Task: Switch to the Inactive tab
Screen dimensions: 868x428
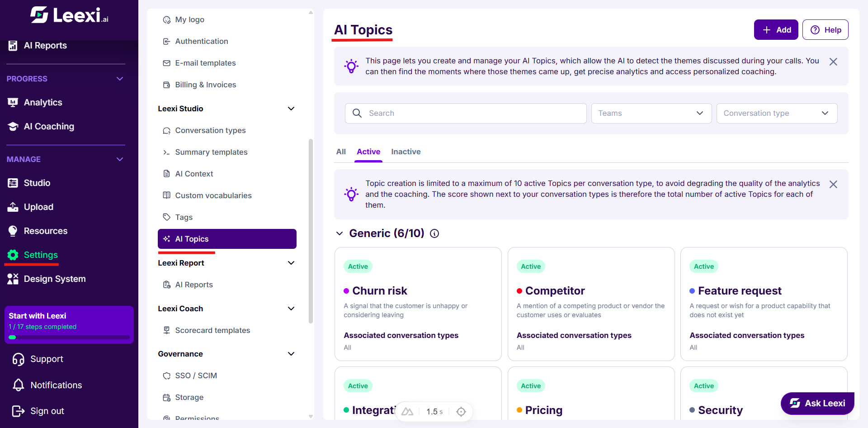Action: (x=406, y=152)
